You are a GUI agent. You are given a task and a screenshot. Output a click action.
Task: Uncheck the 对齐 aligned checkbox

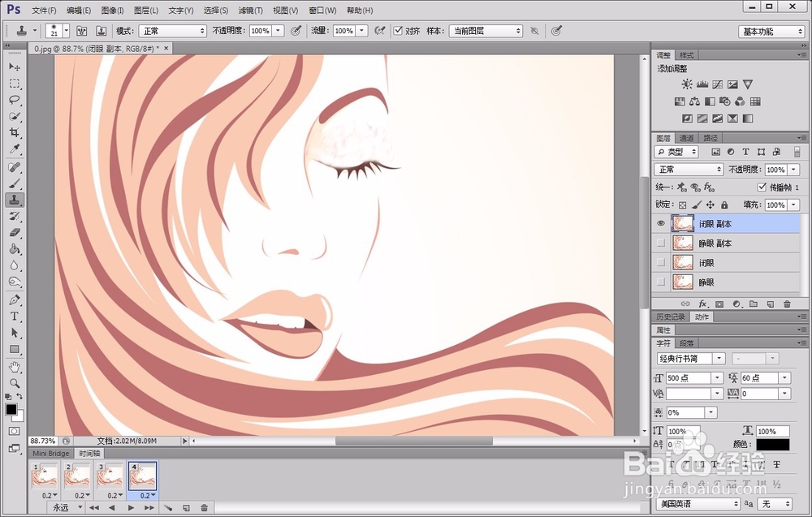(x=398, y=31)
